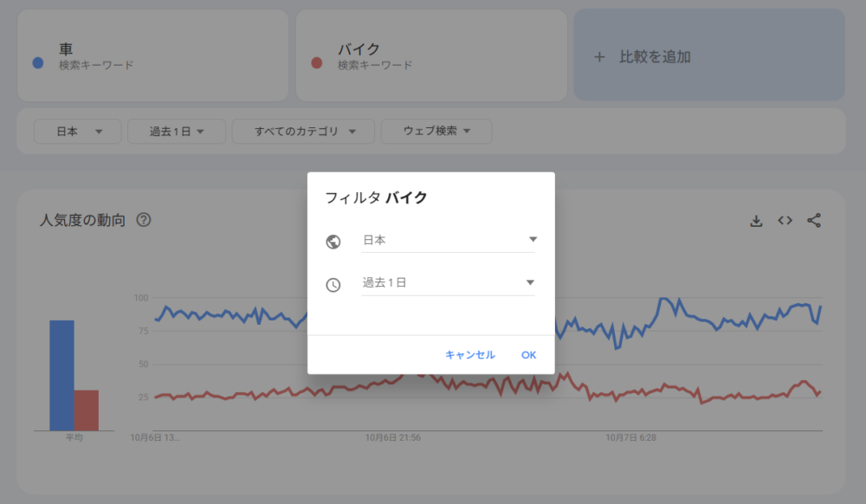Open the 過去1日 filter in toolbar
Screen dimensions: 866x504
[x=176, y=132]
